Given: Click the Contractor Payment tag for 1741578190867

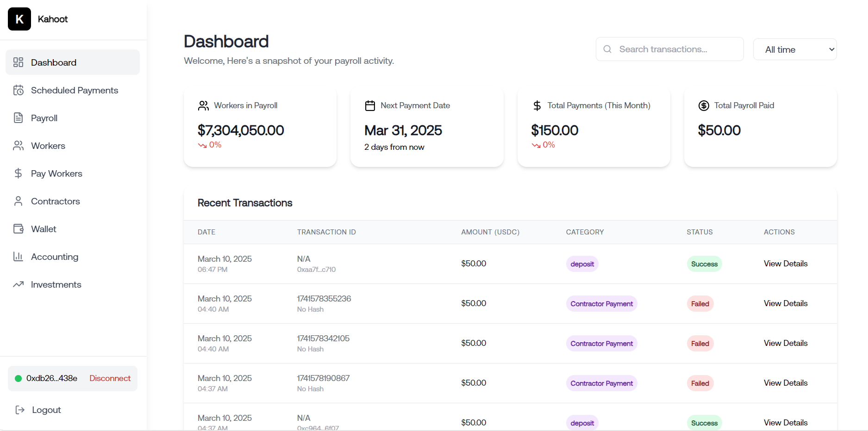Looking at the screenshot, I should [x=601, y=383].
